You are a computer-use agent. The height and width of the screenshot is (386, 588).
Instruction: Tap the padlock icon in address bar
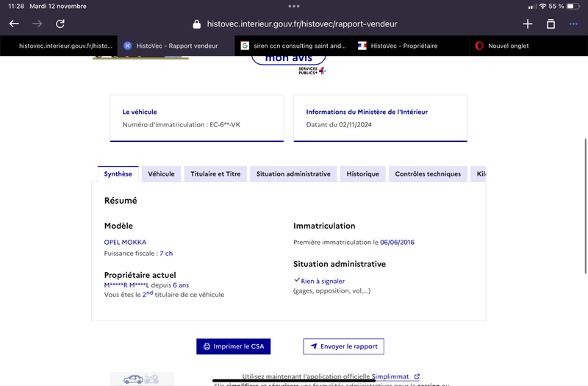tap(196, 24)
